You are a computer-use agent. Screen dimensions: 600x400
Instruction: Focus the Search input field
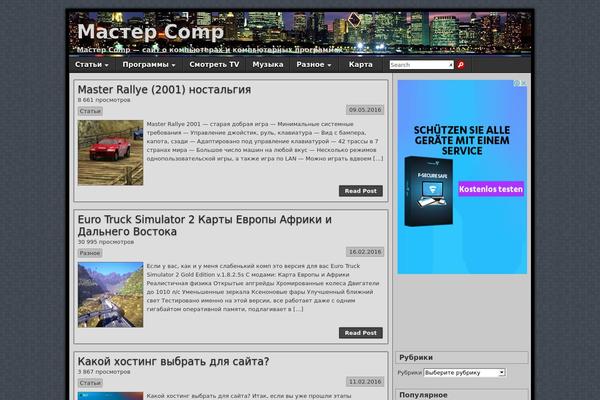pyautogui.click(x=421, y=65)
